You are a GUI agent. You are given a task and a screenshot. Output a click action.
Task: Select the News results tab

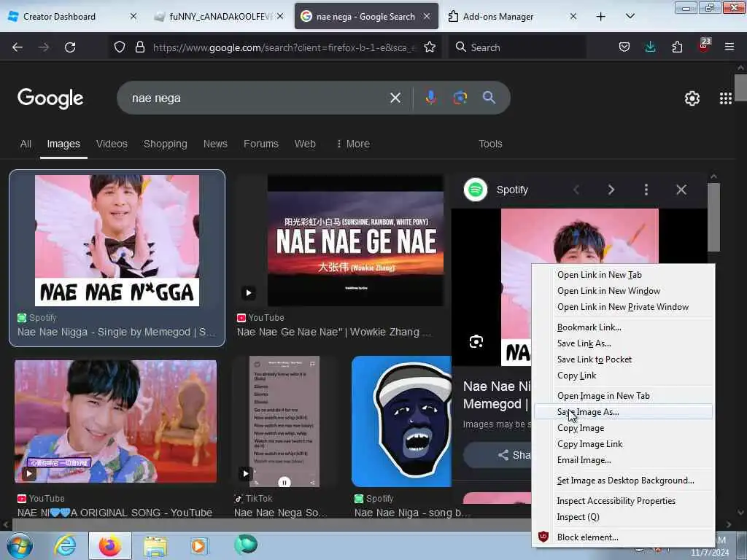tap(215, 144)
